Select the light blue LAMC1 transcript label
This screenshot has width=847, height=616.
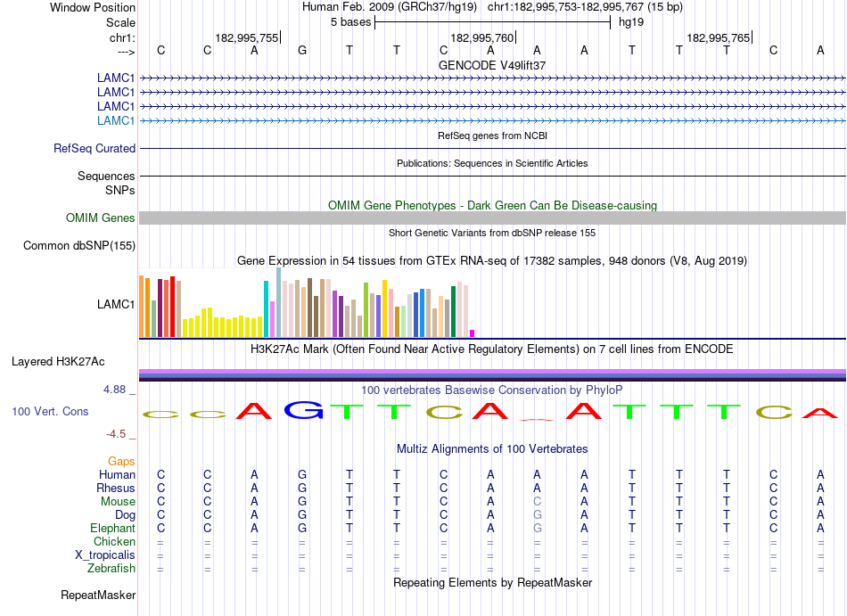[x=116, y=120]
